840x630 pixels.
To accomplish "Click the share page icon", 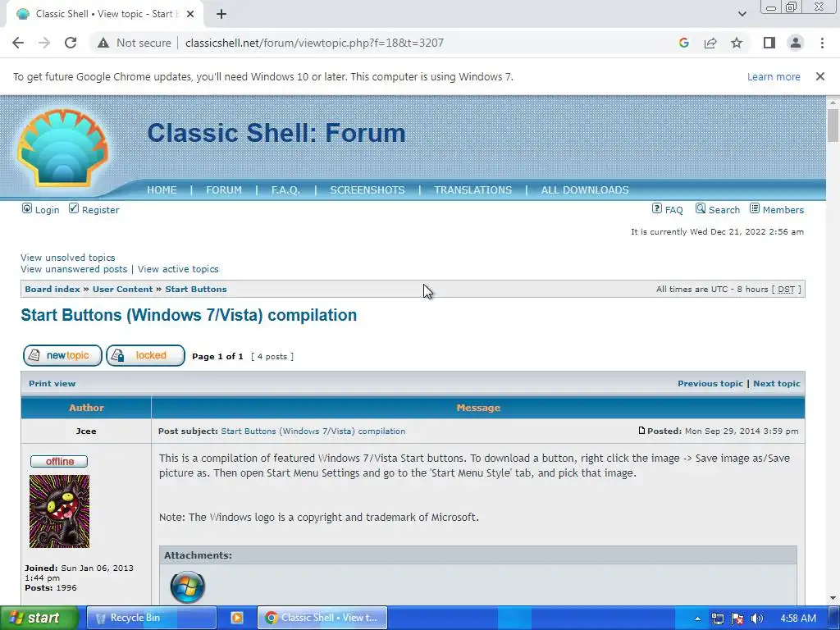I will (x=710, y=43).
